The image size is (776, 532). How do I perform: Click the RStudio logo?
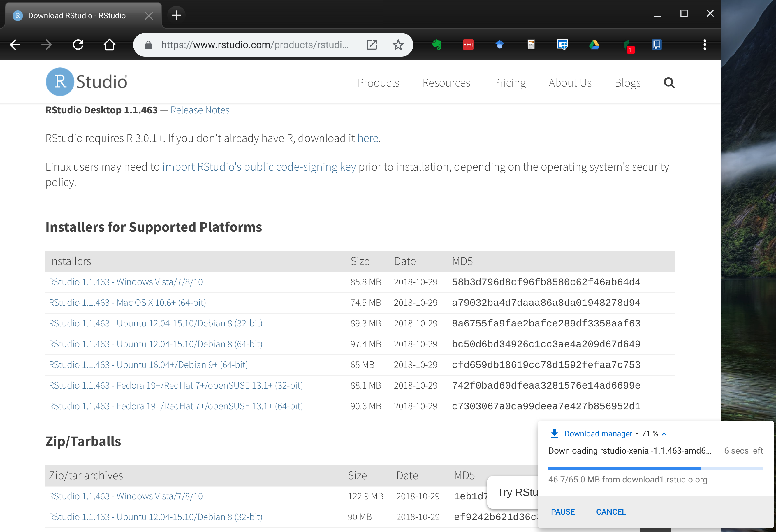(87, 82)
